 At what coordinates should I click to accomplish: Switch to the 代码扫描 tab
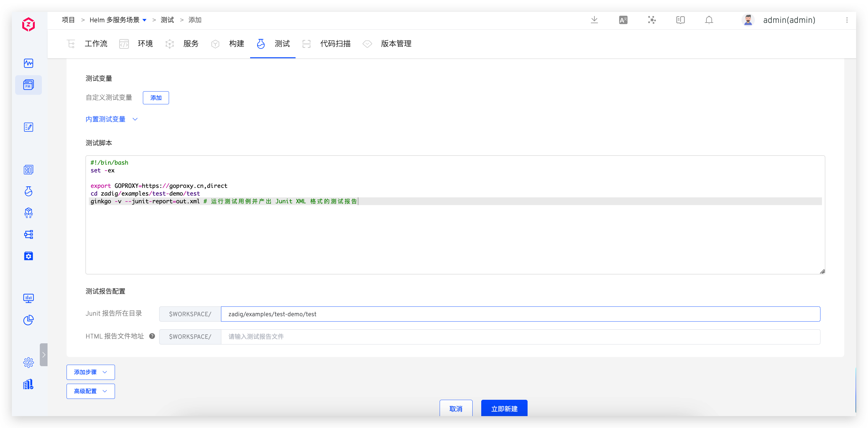pyautogui.click(x=335, y=43)
